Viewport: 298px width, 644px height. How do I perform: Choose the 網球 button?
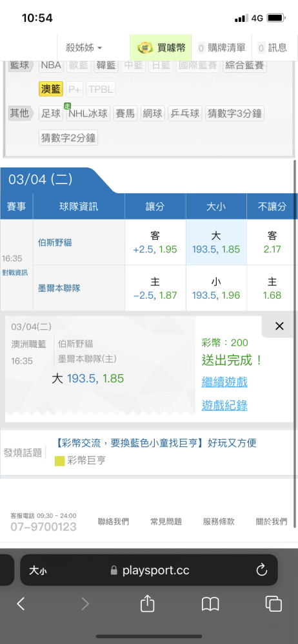[153, 113]
